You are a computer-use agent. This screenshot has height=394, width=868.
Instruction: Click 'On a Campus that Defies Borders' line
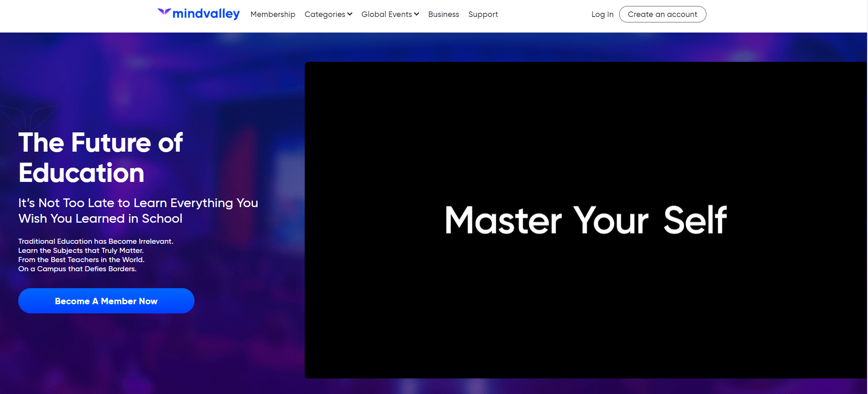tap(77, 269)
